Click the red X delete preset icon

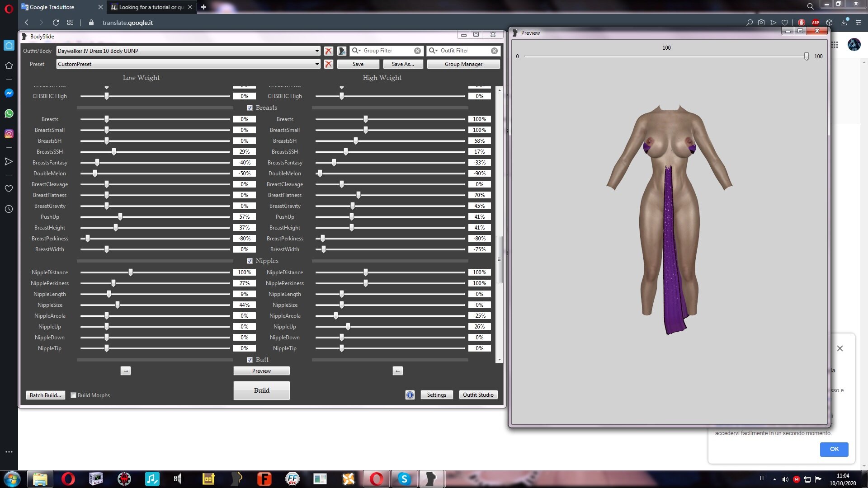pyautogui.click(x=329, y=64)
